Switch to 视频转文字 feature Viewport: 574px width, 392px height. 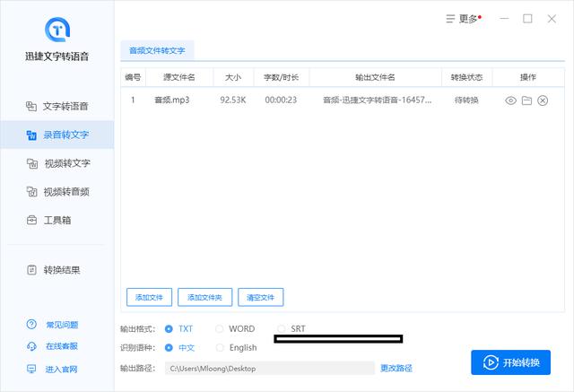(x=57, y=163)
